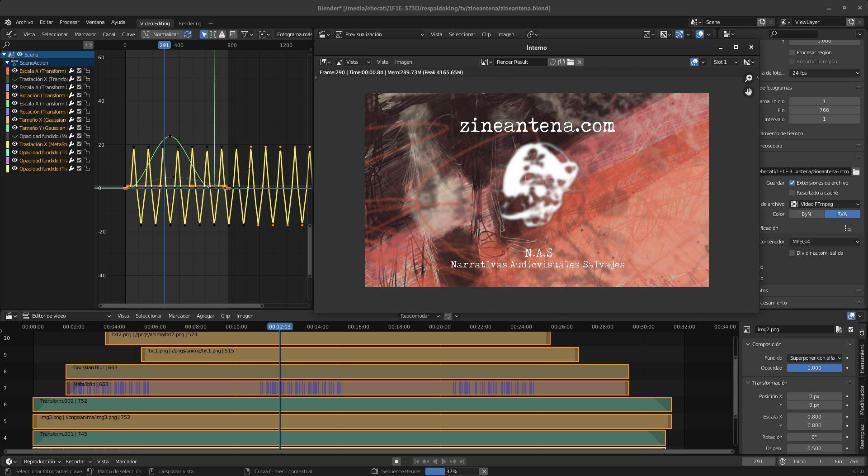Open folder icon in Render Result header
The height and width of the screenshot is (476, 868).
[571, 62]
